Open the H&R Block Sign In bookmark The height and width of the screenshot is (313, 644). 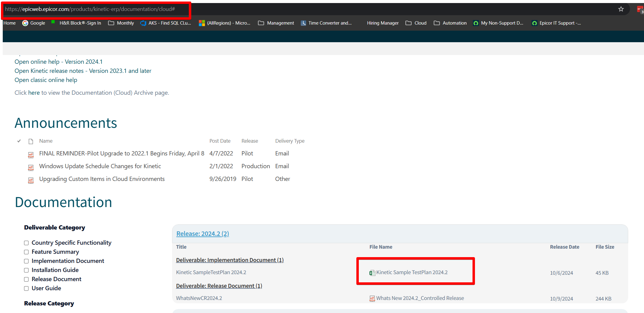[x=76, y=23]
